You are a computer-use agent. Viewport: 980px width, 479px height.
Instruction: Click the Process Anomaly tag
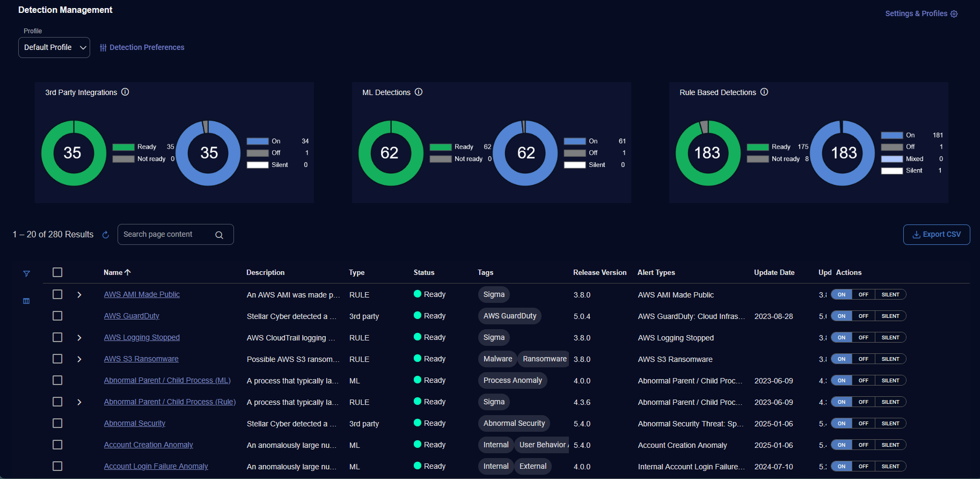(x=513, y=380)
